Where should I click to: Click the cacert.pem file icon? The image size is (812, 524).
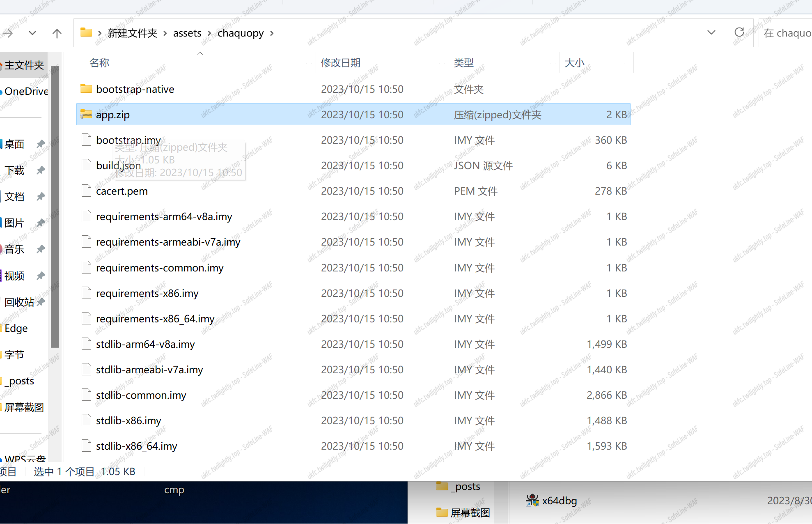[86, 191]
